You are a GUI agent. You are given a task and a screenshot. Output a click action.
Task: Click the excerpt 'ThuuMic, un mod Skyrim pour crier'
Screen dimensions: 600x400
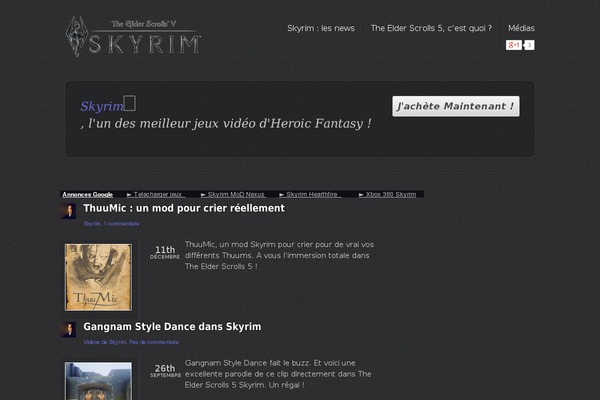[x=279, y=255]
